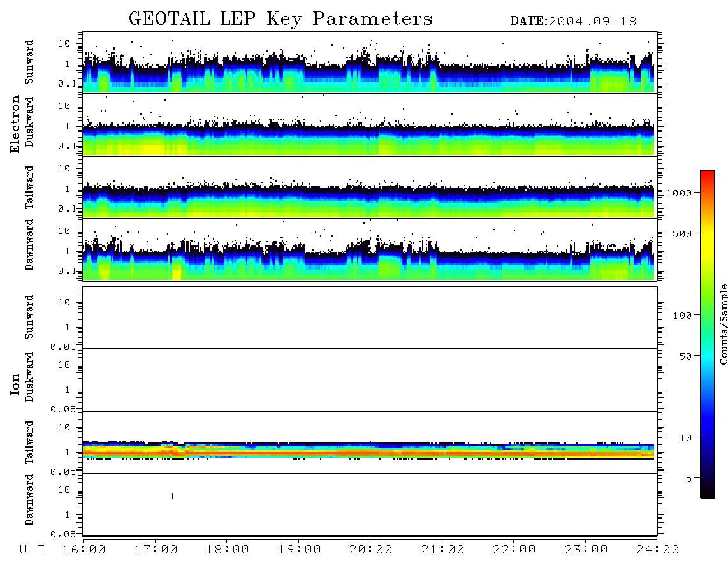
Task: Select the Ion "Duskward" panel label
Action: pos(29,377)
